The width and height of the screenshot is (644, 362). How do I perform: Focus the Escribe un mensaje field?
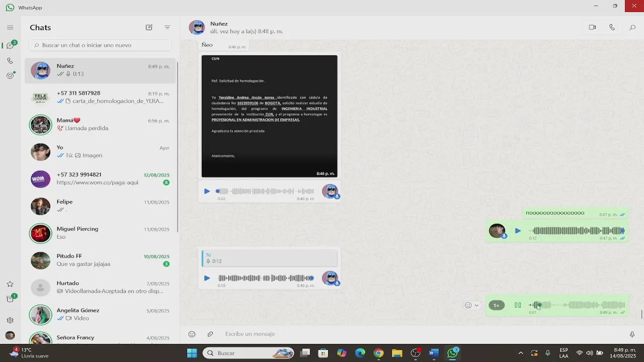[x=423, y=334]
